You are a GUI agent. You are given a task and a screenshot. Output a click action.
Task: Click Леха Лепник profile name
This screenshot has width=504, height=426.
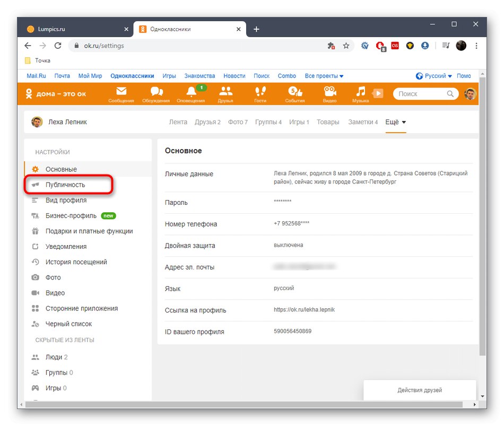click(67, 122)
